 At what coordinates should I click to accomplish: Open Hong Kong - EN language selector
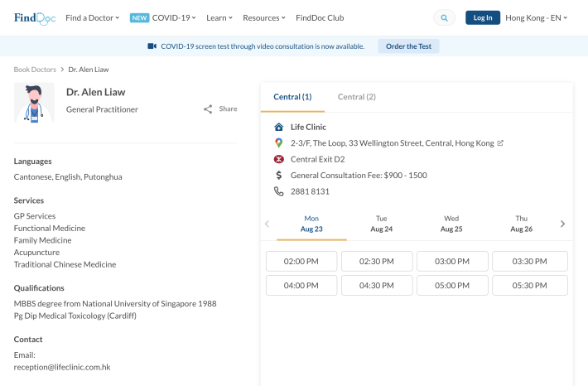click(536, 17)
